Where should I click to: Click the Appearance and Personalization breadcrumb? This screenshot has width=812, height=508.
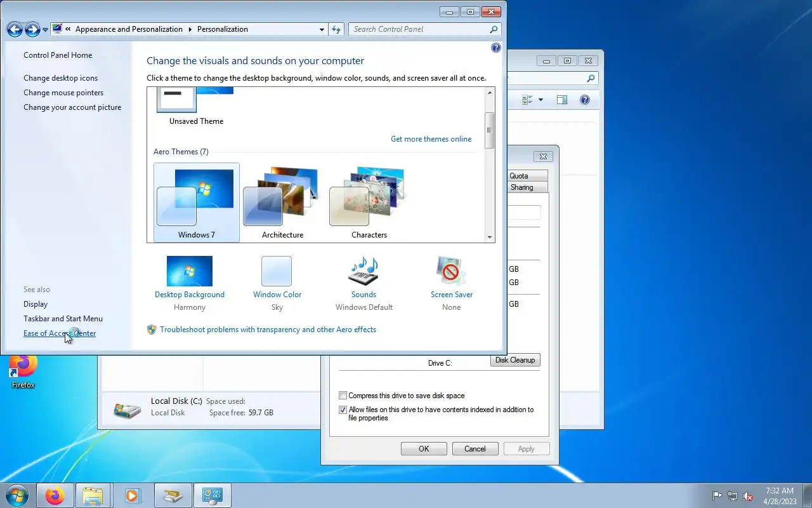[129, 29]
